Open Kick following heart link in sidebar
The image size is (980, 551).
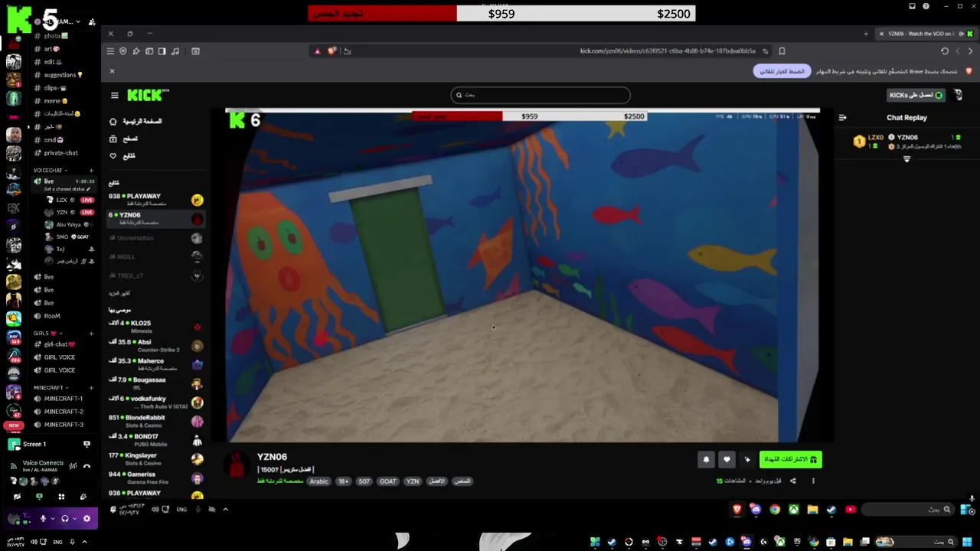pyautogui.click(x=113, y=156)
